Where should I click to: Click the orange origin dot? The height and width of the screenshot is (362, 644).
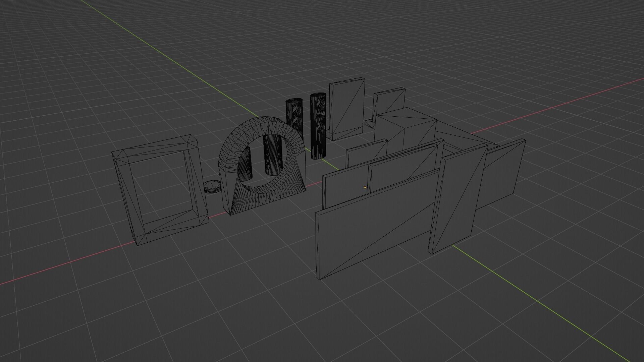(365, 188)
